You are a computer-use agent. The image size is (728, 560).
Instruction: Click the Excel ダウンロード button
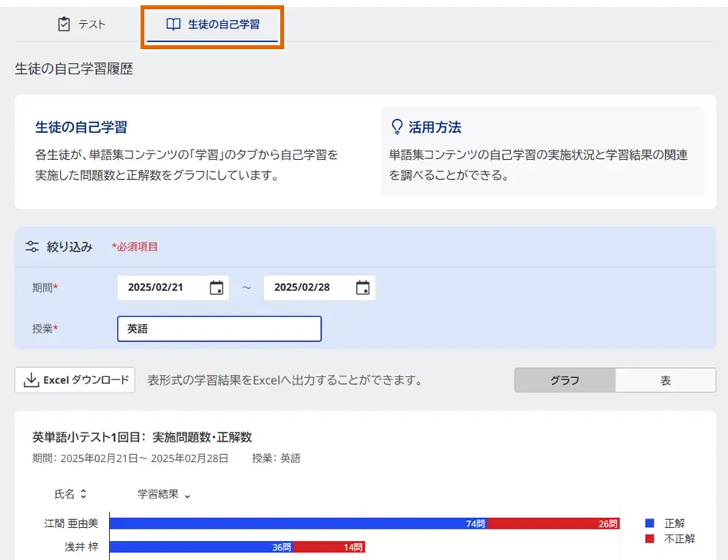tap(74, 379)
